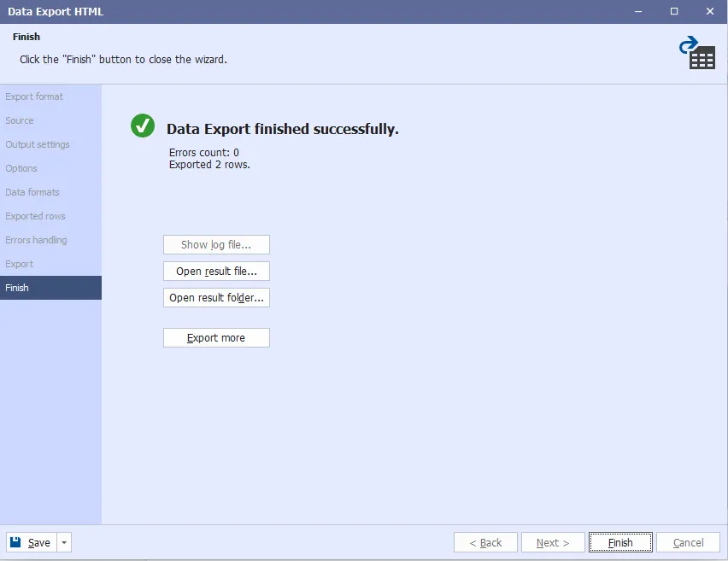Go to Output settings step

click(38, 144)
